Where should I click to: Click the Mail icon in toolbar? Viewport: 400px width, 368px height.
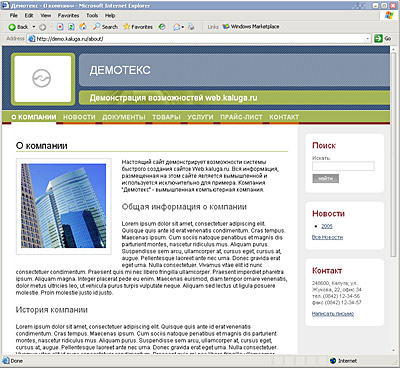(x=177, y=27)
